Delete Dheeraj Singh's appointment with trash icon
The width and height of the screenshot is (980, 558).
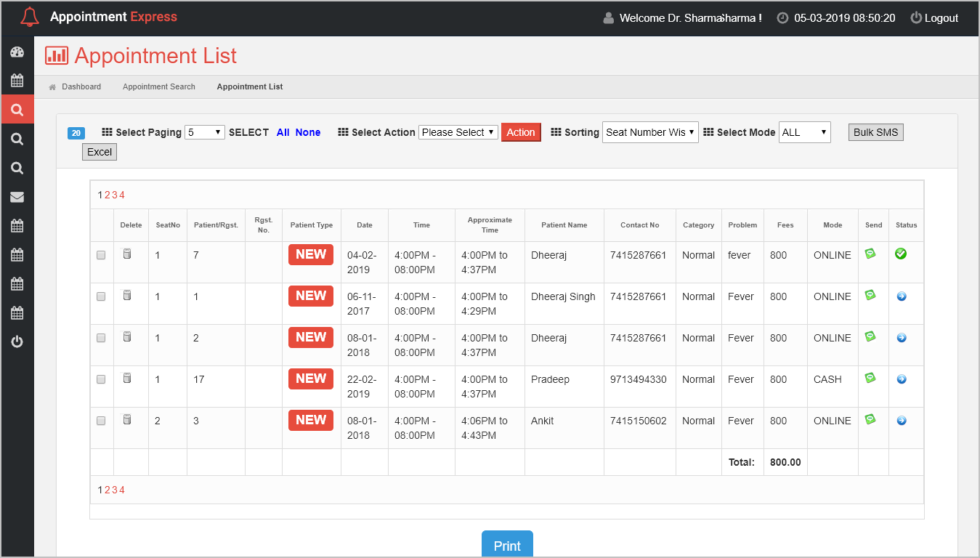click(127, 295)
